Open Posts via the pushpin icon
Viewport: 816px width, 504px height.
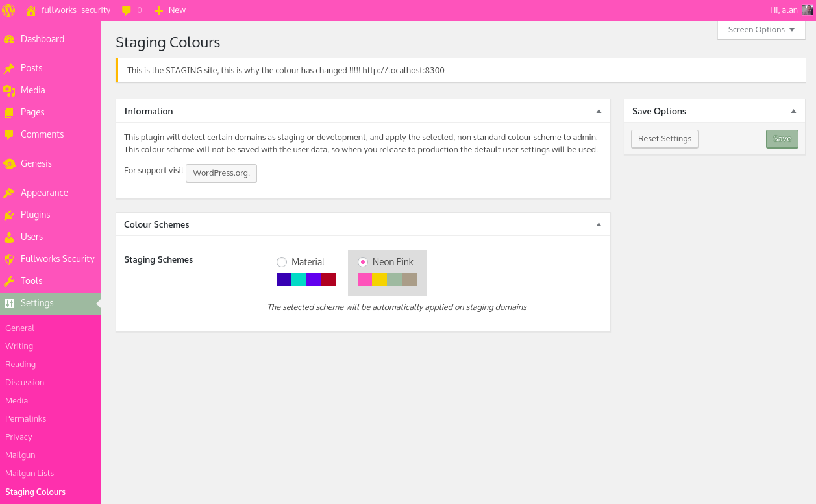tap(9, 68)
